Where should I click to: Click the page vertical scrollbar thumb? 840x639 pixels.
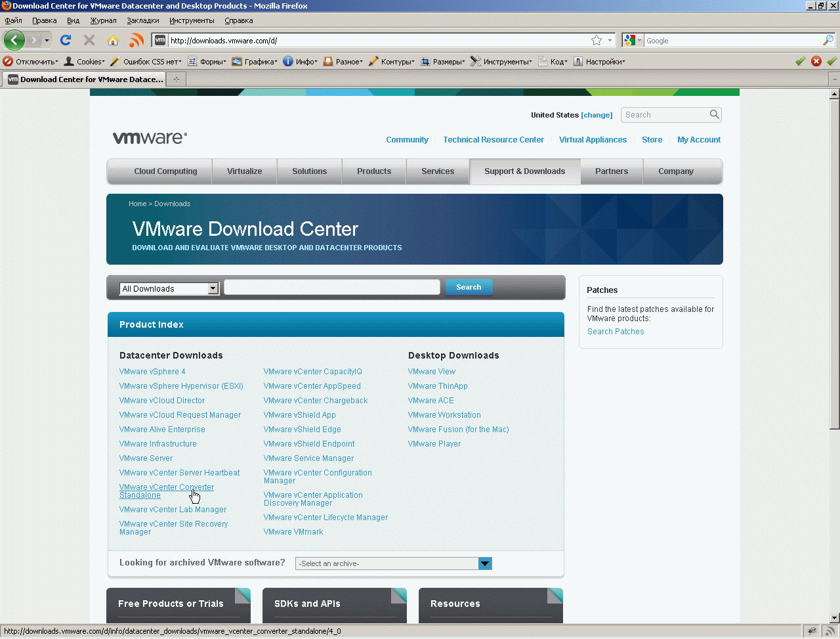(x=835, y=263)
